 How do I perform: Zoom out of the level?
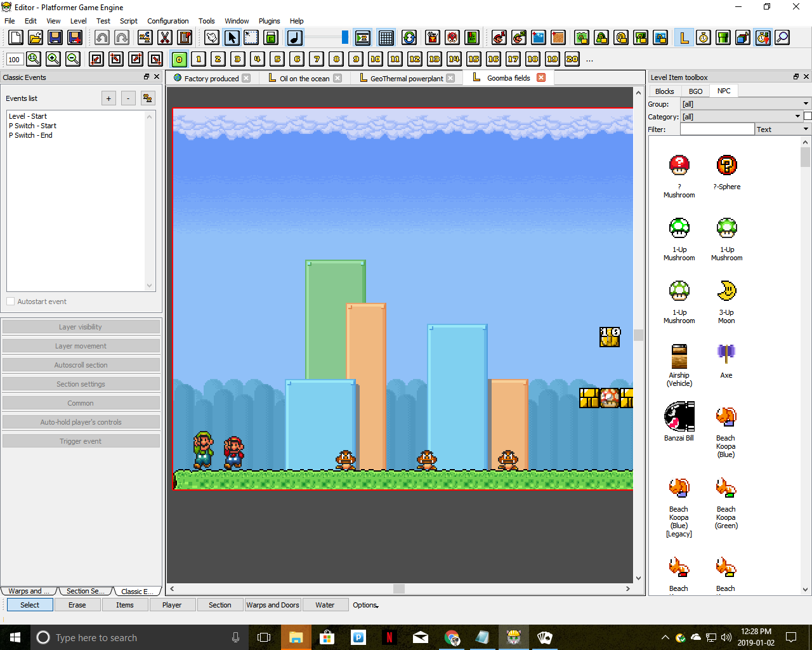73,59
